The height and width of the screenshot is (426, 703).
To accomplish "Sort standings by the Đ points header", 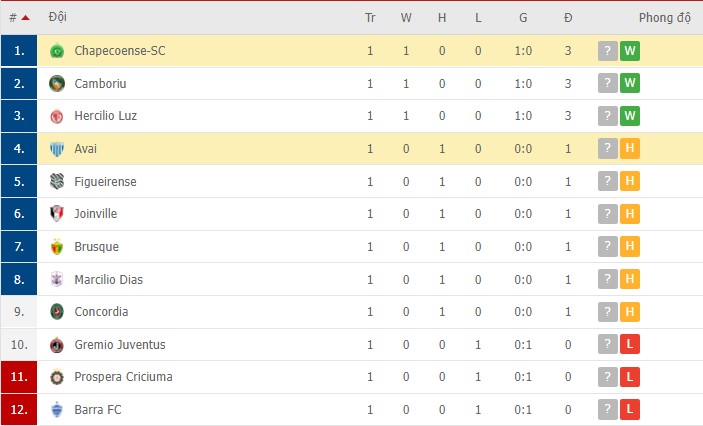I will point(568,17).
